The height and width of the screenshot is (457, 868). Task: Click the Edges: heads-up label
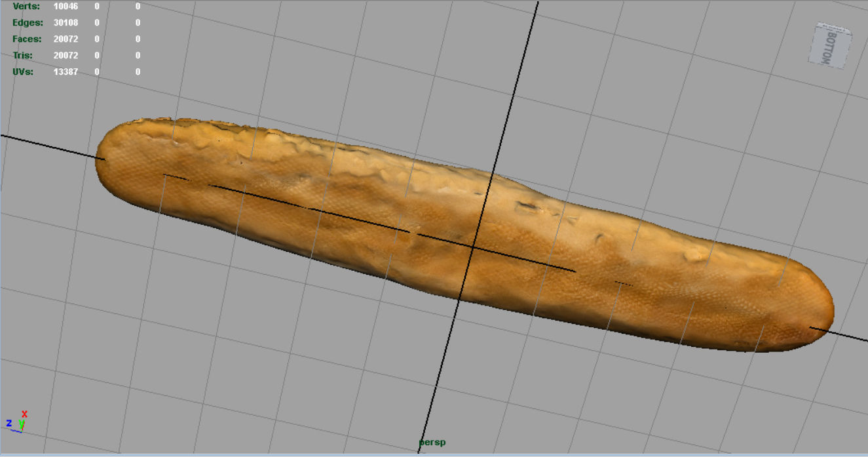click(27, 22)
